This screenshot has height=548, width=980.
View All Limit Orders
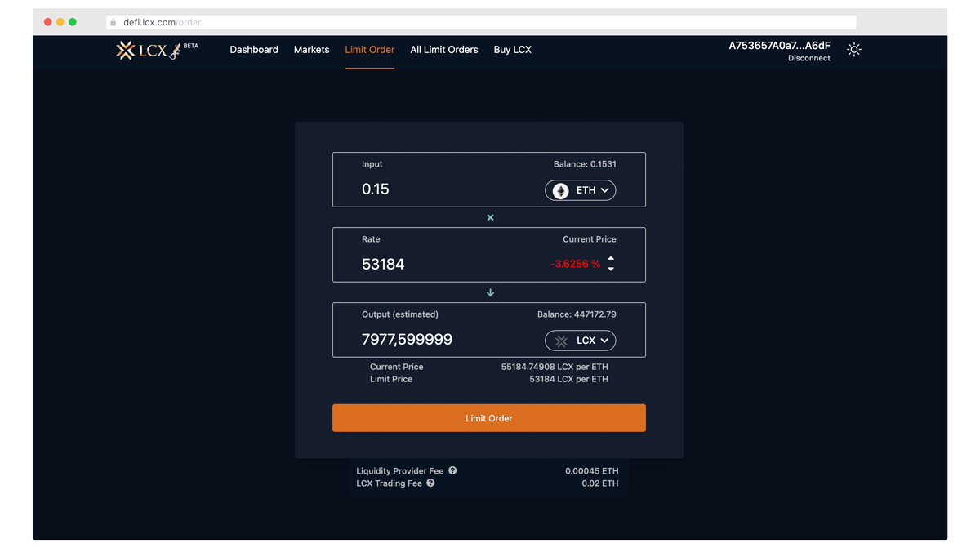pos(444,50)
